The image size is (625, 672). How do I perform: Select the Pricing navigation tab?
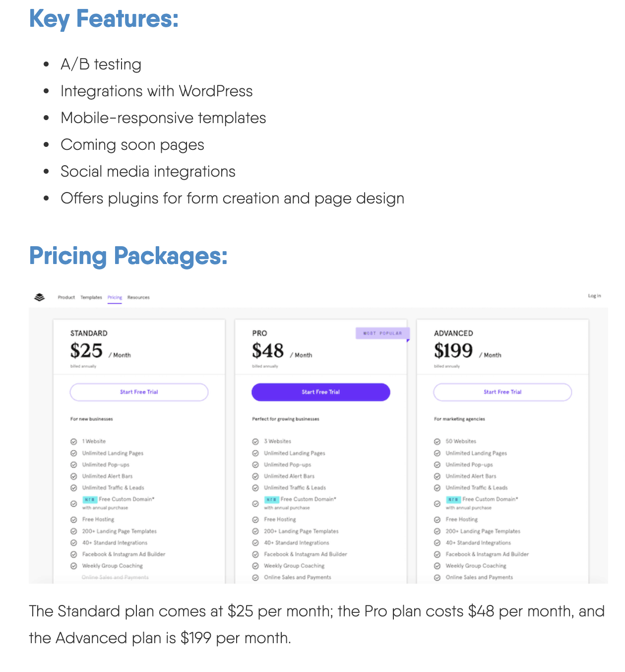[x=115, y=297]
